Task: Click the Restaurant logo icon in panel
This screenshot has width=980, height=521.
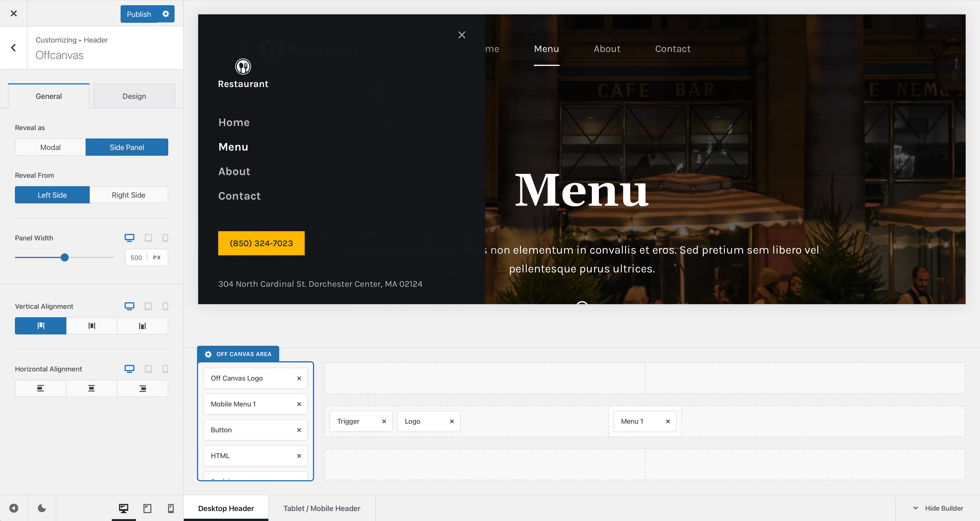Action: (243, 67)
